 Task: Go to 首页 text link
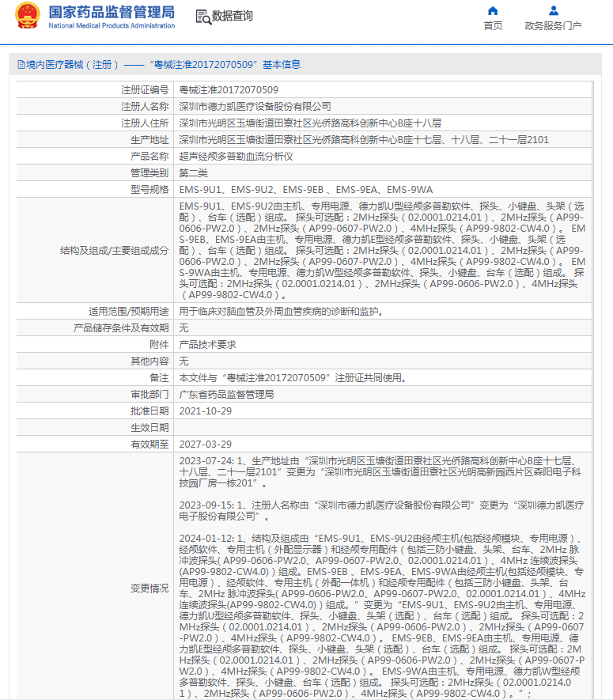pyautogui.click(x=493, y=26)
